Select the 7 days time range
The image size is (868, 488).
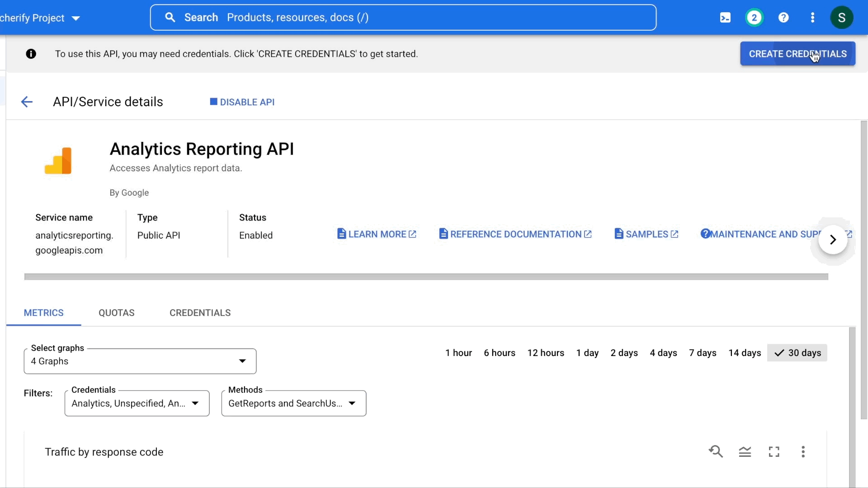pos(703,353)
